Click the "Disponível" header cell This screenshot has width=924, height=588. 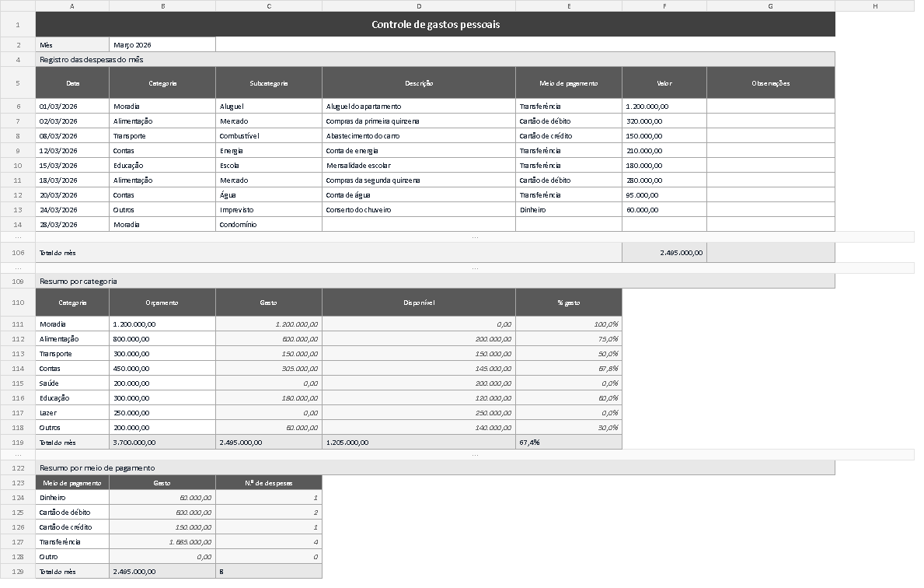[x=418, y=303]
